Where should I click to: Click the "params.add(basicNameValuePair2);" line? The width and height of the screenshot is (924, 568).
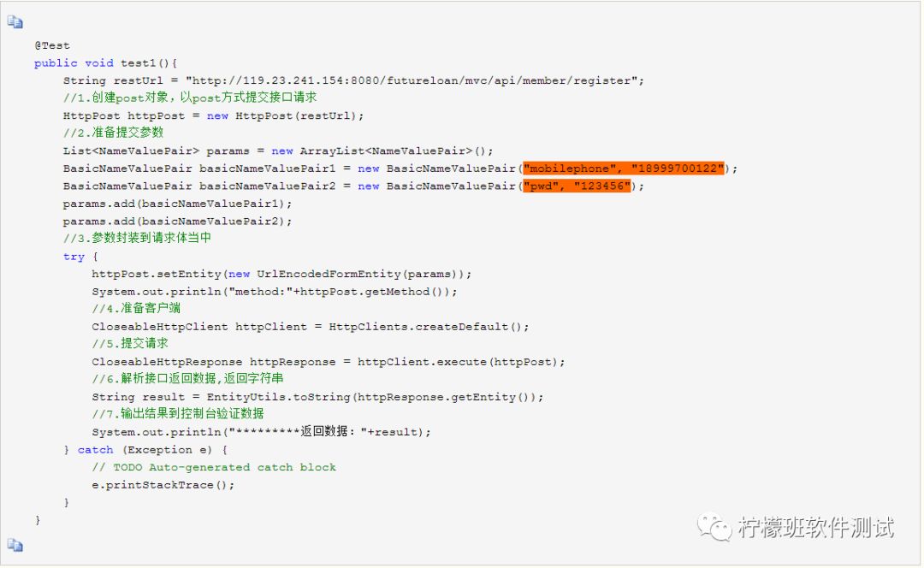pyautogui.click(x=177, y=222)
